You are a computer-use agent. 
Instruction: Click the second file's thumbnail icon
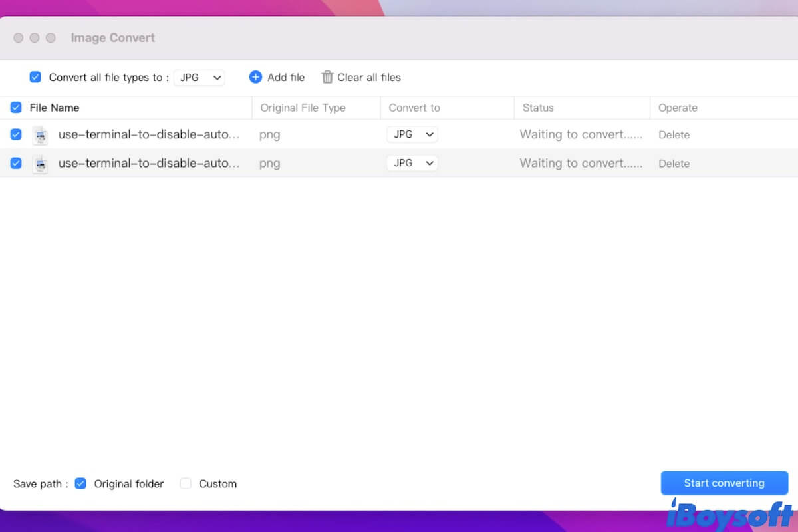coord(41,163)
